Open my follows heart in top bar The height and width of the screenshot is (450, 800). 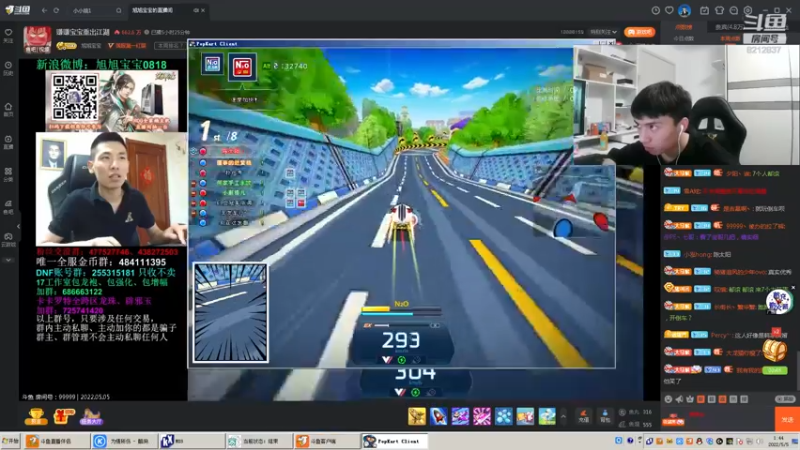[669, 10]
